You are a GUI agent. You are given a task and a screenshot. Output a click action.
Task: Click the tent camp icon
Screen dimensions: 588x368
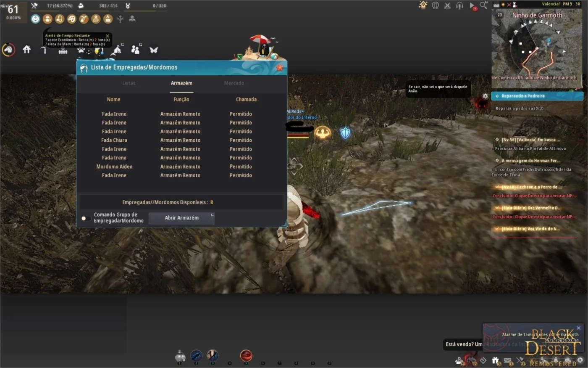[117, 50]
